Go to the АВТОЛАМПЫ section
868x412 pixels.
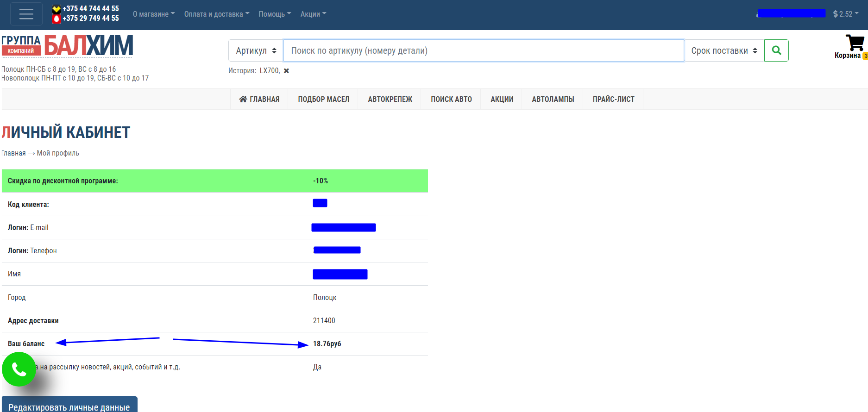point(553,99)
